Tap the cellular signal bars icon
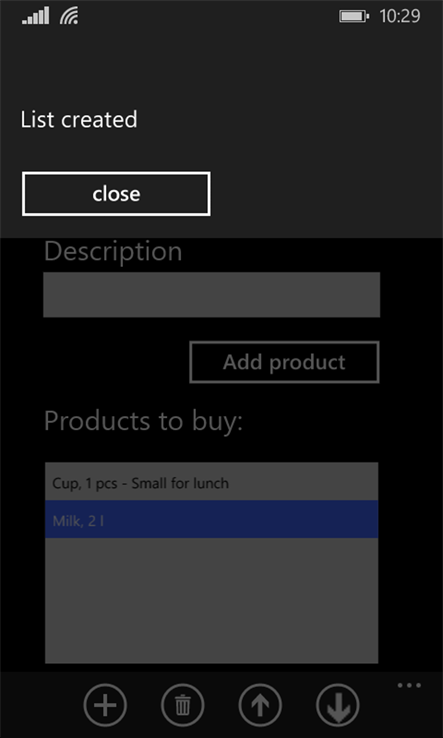This screenshot has height=738, width=443. [36, 16]
